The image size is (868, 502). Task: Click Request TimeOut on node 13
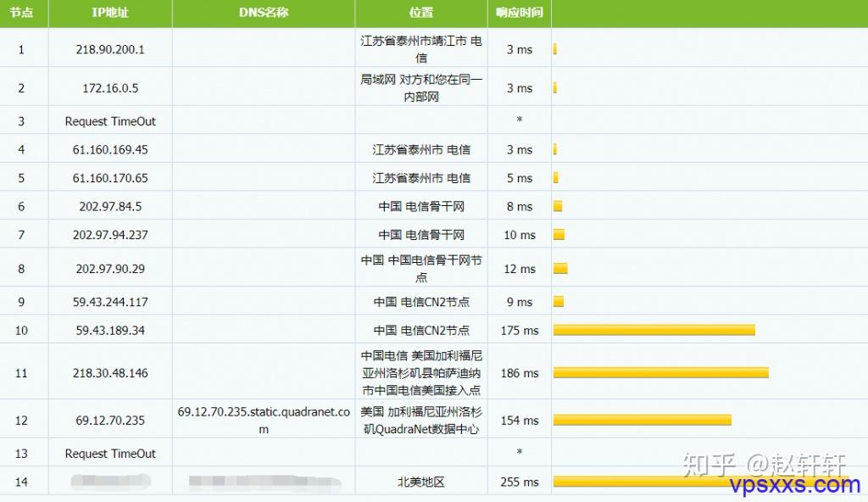coord(110,453)
